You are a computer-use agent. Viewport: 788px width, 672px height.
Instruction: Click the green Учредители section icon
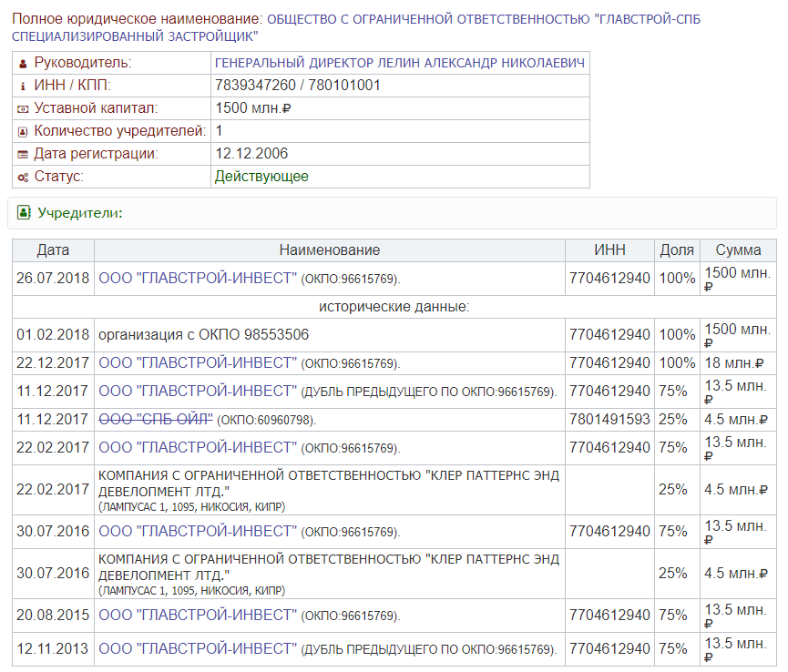click(24, 212)
